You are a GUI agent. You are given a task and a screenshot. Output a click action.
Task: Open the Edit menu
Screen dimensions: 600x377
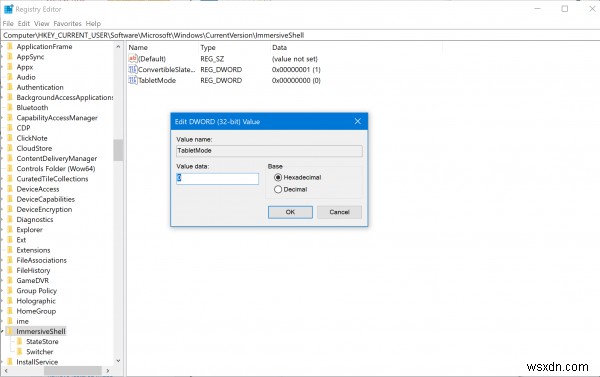click(24, 24)
